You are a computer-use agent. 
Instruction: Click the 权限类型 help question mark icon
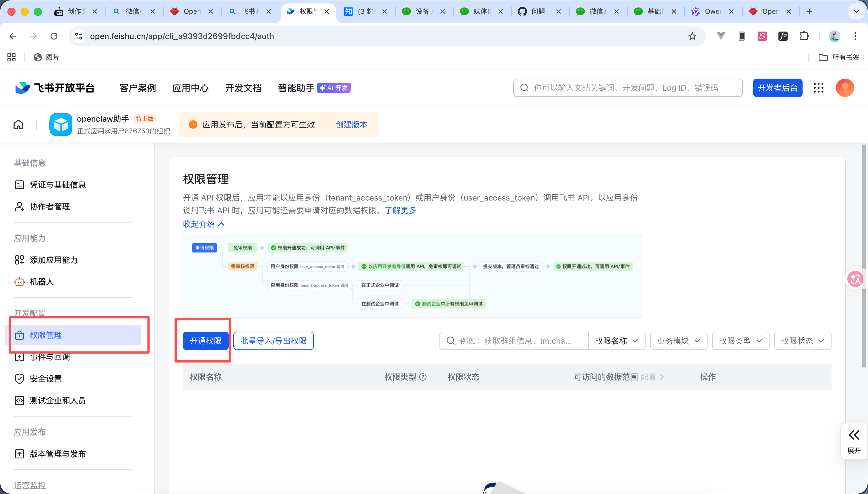tap(423, 377)
